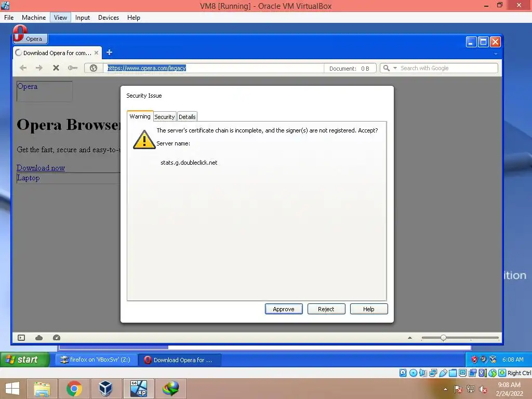The width and height of the screenshot is (532, 399).
Task: Click the Opera address bar URL
Action: pyautogui.click(x=147, y=68)
